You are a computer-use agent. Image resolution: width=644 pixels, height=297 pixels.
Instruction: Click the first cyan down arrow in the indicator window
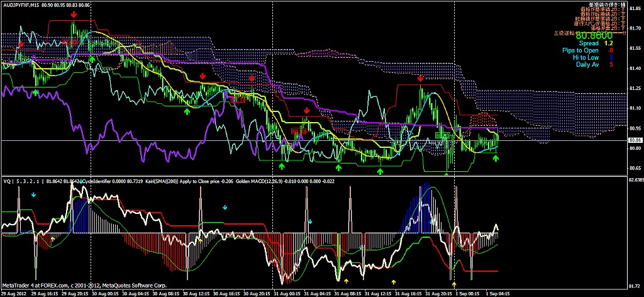pyautogui.click(x=34, y=195)
